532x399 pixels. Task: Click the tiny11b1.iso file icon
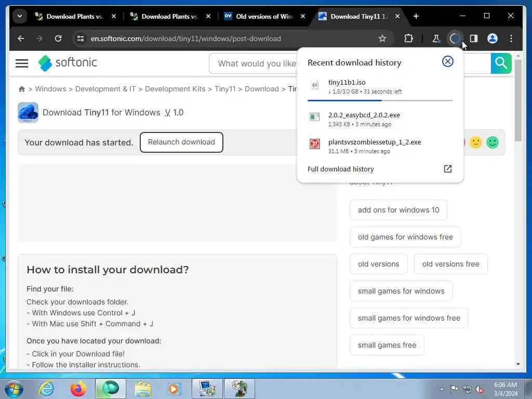[x=315, y=85]
